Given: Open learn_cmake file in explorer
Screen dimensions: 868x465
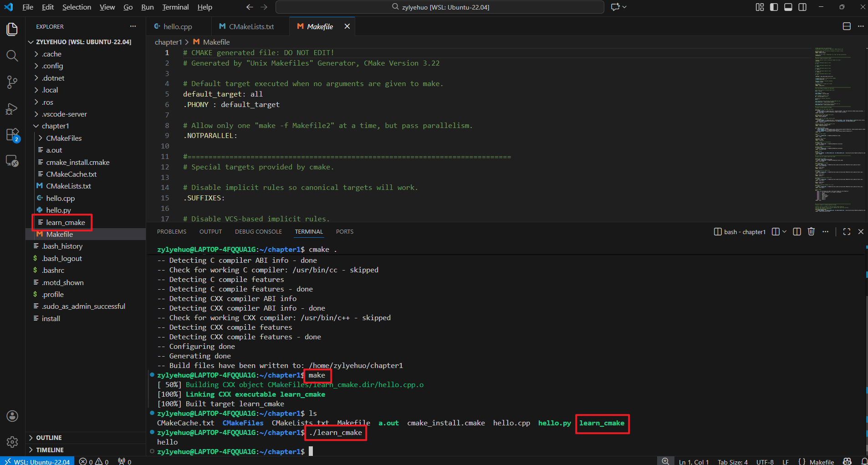Looking at the screenshot, I should click(86, 222).
